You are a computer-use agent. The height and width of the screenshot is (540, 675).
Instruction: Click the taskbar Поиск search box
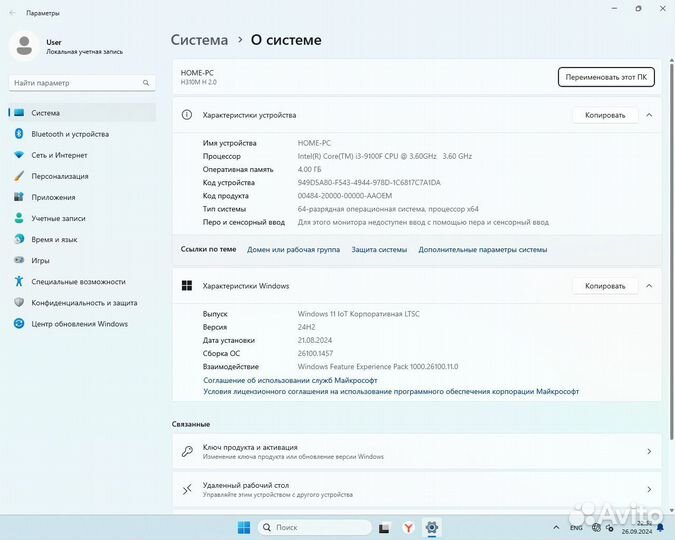[x=314, y=527]
